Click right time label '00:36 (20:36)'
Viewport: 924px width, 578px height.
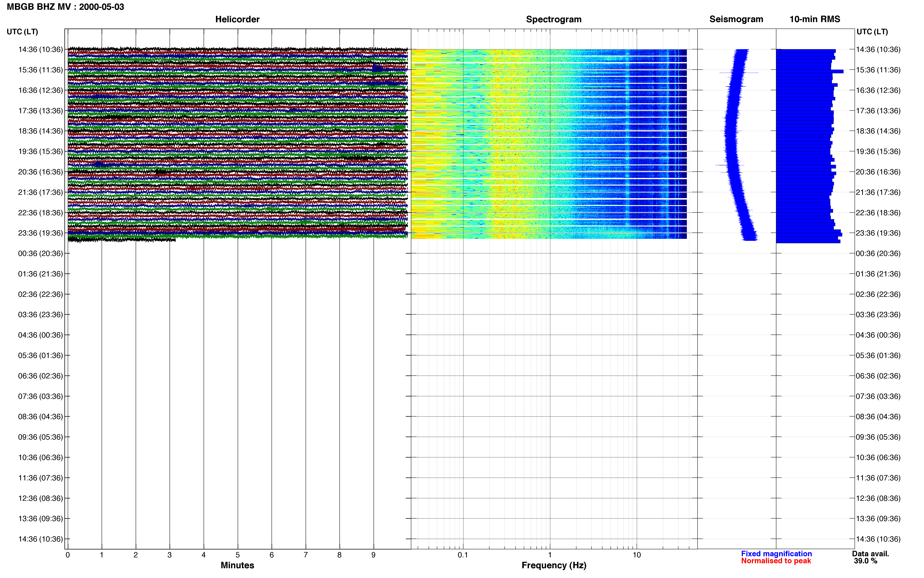878,253
